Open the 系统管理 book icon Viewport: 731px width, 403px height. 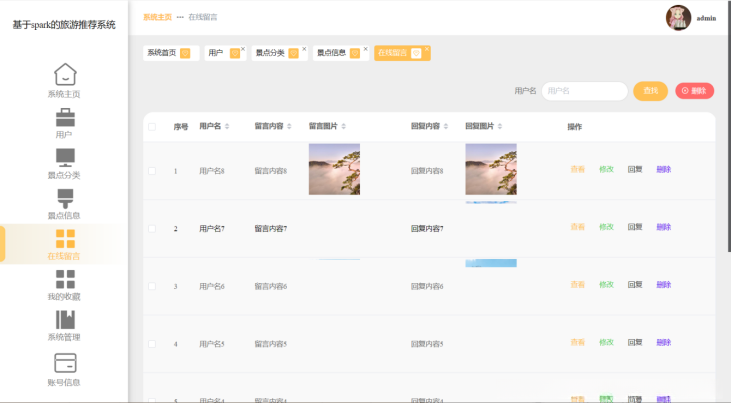(x=65, y=320)
